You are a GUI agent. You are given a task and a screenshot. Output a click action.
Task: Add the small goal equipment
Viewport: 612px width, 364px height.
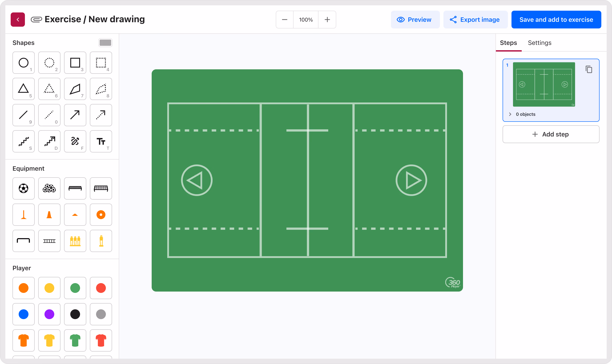pyautogui.click(x=75, y=188)
